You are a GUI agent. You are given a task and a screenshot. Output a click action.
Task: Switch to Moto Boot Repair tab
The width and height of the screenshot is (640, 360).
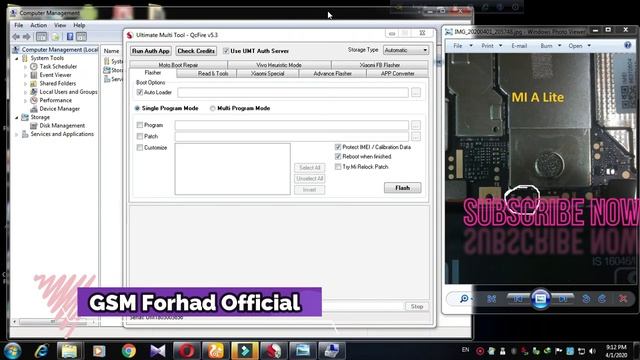point(178,65)
